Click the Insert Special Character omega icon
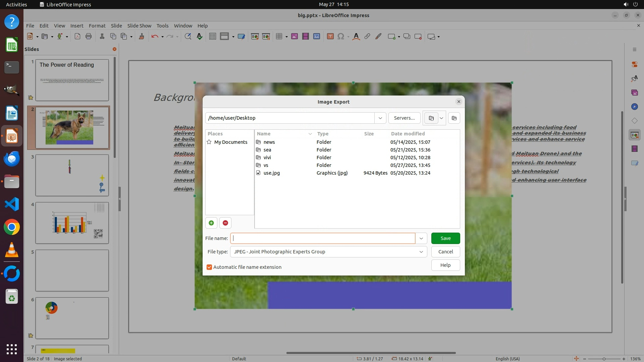This screenshot has width=644, height=362. pos(341,37)
